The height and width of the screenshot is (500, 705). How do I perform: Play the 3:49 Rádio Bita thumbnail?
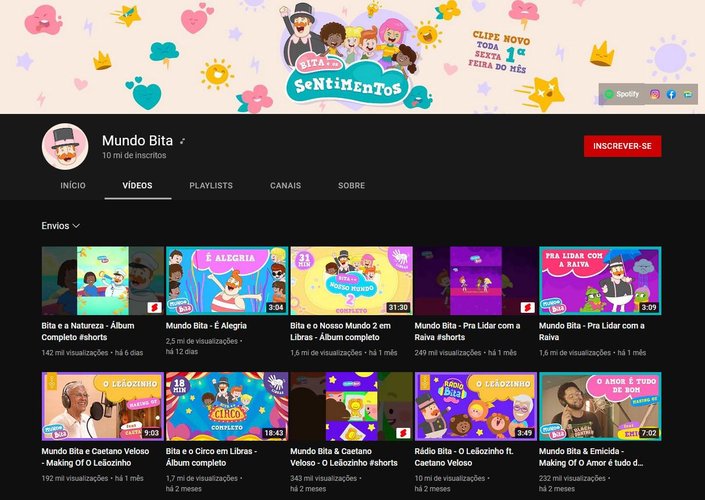tap(476, 406)
